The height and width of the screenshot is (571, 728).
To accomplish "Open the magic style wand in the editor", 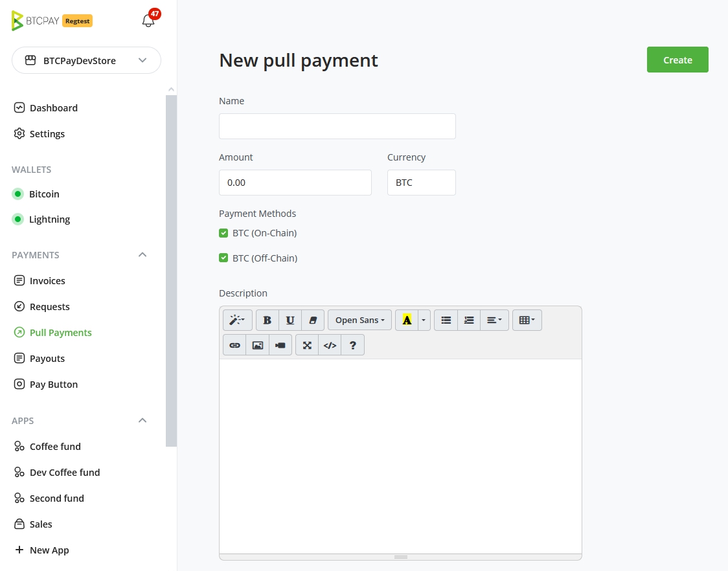I will click(x=237, y=320).
